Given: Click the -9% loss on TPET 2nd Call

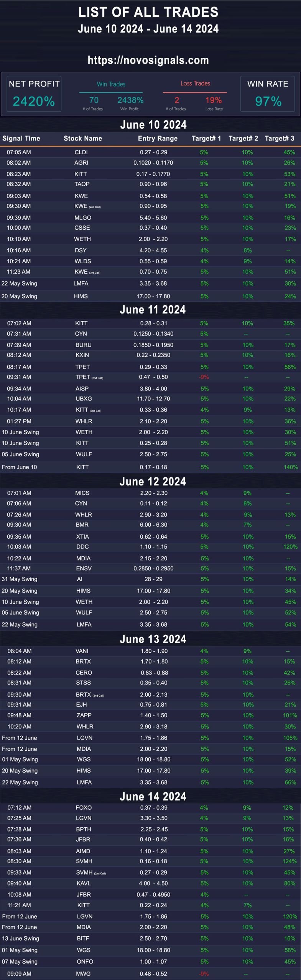Looking at the screenshot, I should (x=204, y=377).
